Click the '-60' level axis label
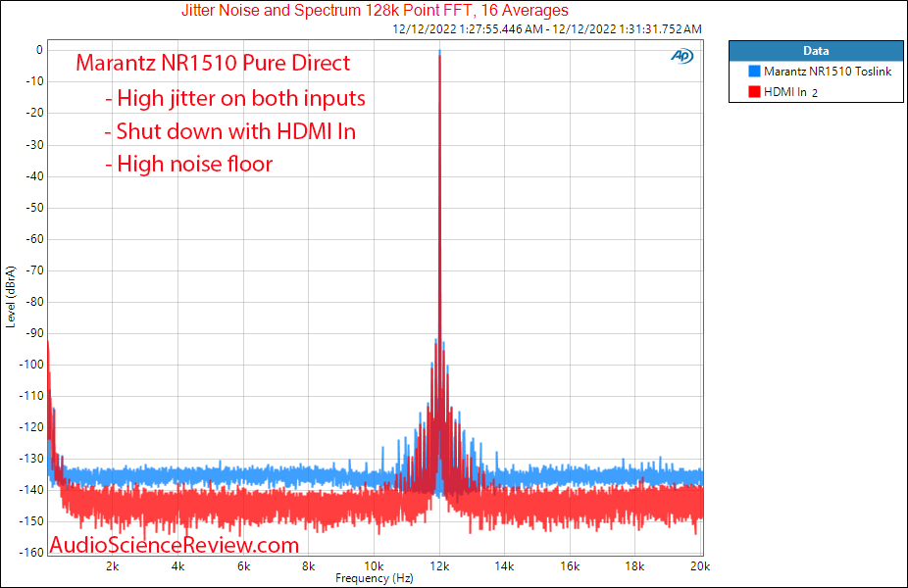 click(34, 238)
